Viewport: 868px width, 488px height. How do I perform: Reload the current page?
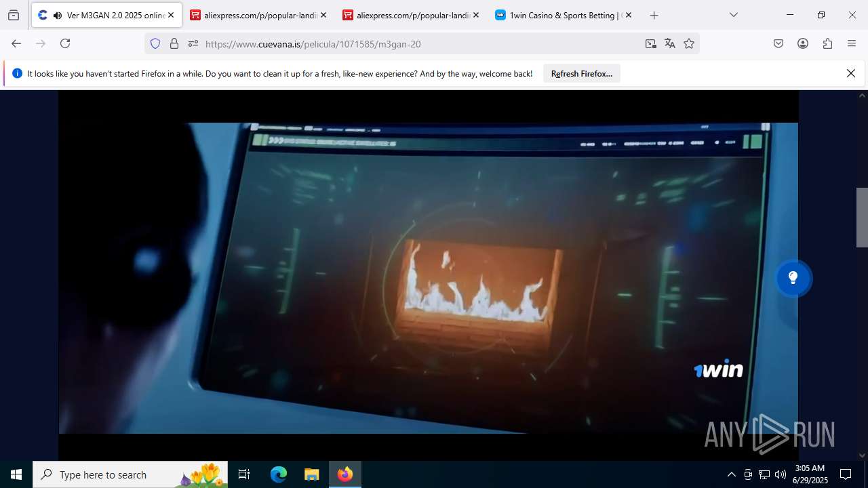click(65, 43)
